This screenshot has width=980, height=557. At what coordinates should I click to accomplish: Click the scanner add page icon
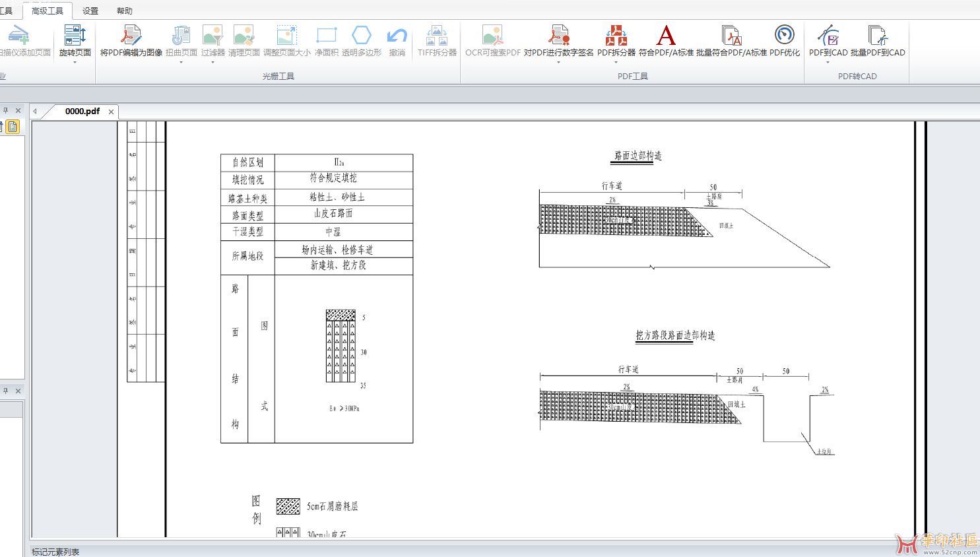[18, 34]
